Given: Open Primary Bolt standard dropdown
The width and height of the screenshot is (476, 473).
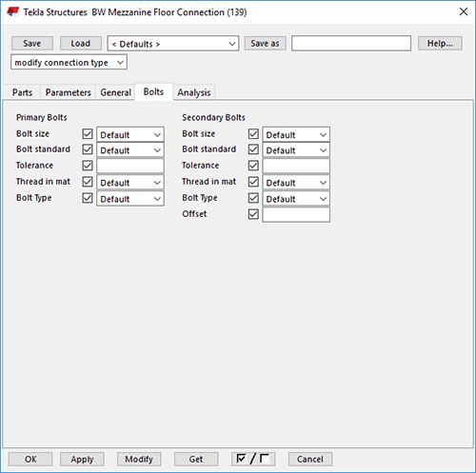Looking at the screenshot, I should [130, 150].
